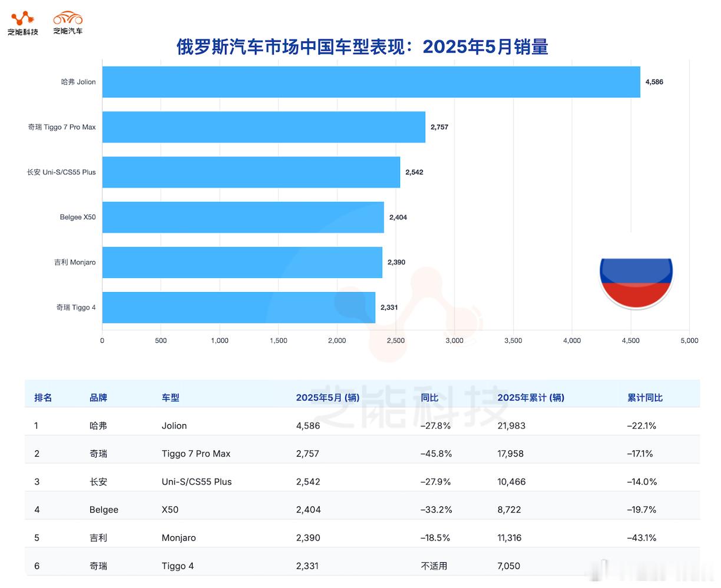Viewport: 721px width, 588px height.
Task: Select the 奇瑞 Tiggo 7 Pro Max bar
Action: [264, 127]
